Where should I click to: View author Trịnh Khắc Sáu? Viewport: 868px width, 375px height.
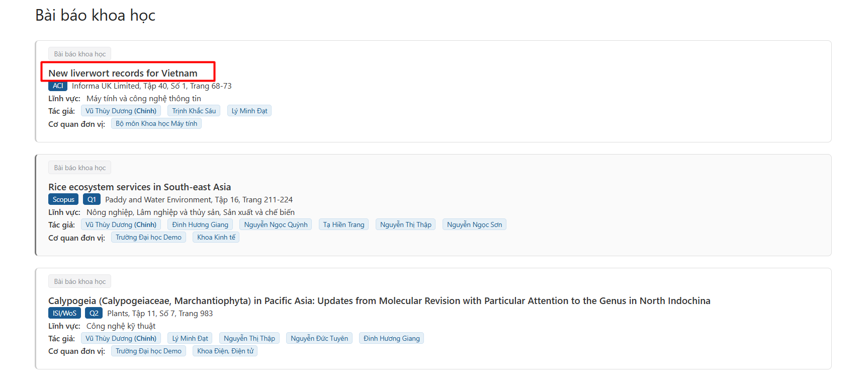pyautogui.click(x=194, y=111)
